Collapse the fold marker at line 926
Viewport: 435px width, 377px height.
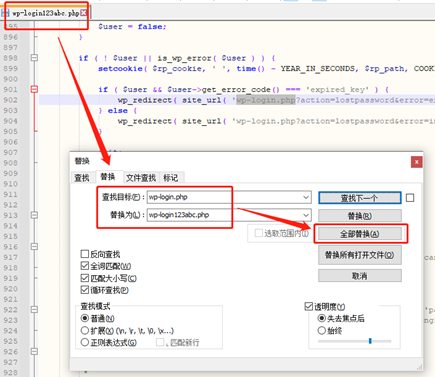pyautogui.click(x=34, y=352)
